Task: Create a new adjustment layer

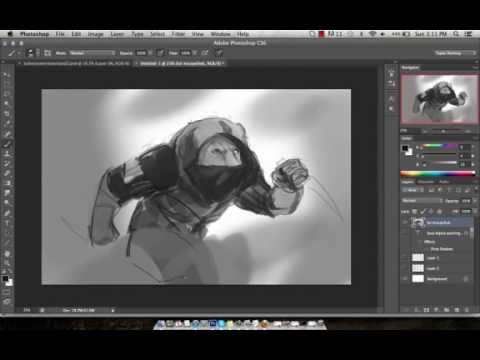Action: coord(436,310)
